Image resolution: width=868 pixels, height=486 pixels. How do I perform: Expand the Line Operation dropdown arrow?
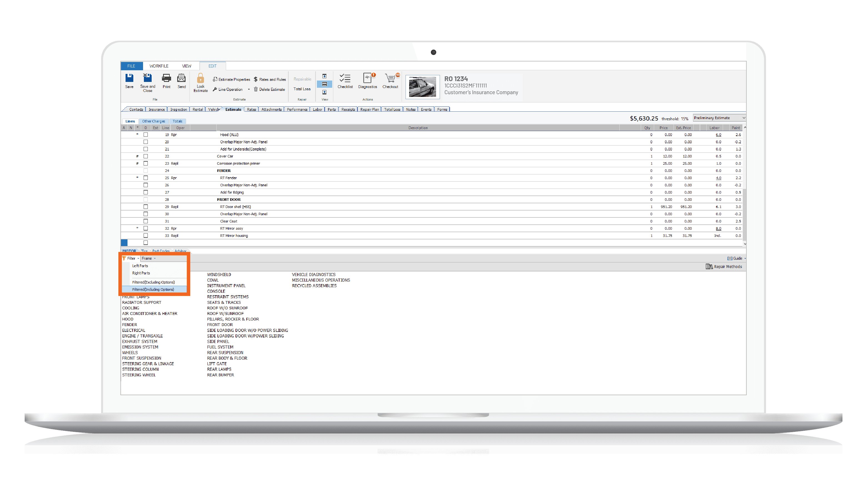[x=249, y=90]
